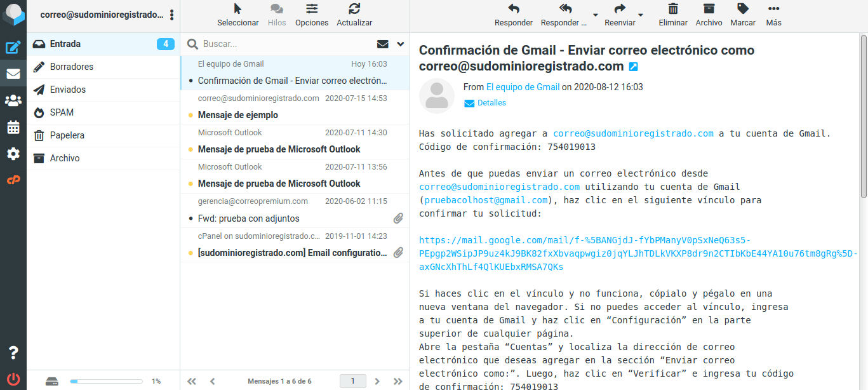Click the storage disk icon in footer
Image resolution: width=868 pixels, height=390 pixels.
coord(53,381)
